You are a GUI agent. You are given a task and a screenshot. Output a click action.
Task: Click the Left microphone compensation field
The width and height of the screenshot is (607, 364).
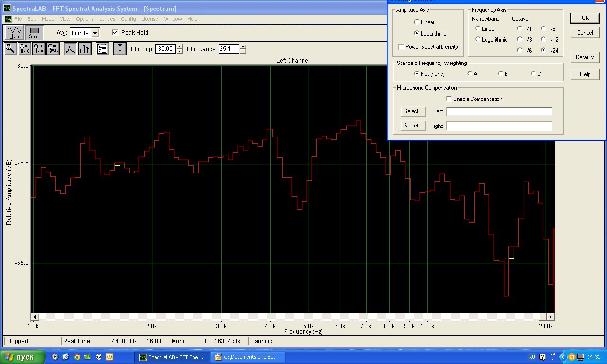pyautogui.click(x=499, y=111)
